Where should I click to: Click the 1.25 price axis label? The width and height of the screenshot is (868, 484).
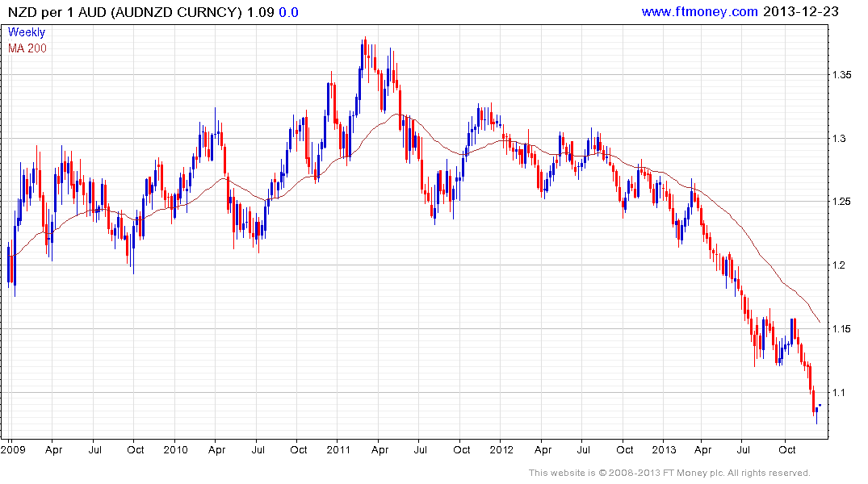point(841,202)
